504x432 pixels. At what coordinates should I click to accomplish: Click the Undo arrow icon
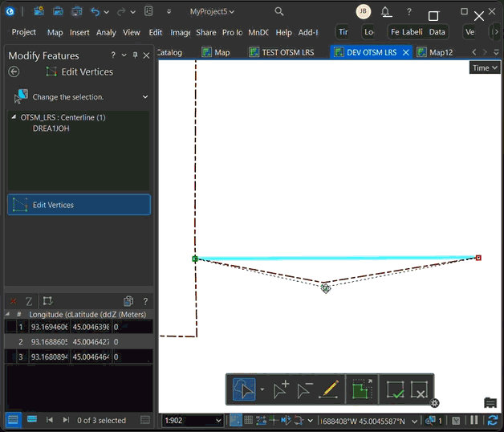pyautogui.click(x=96, y=12)
